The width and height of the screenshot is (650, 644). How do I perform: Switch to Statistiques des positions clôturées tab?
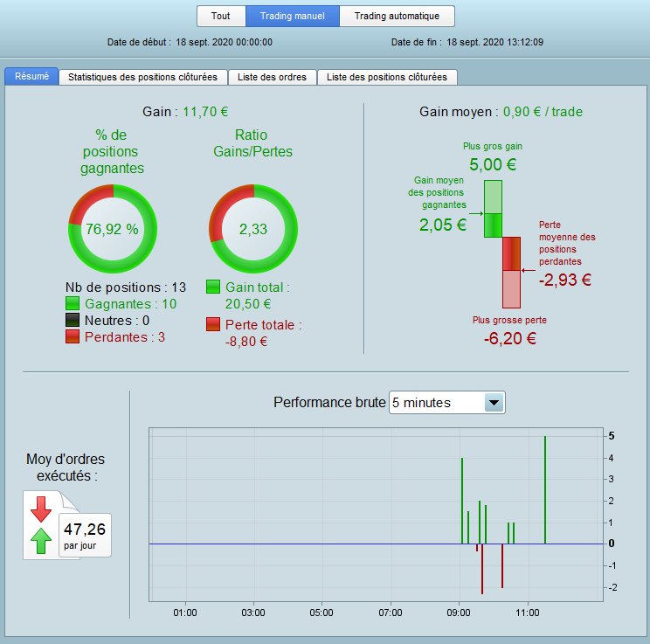point(142,77)
